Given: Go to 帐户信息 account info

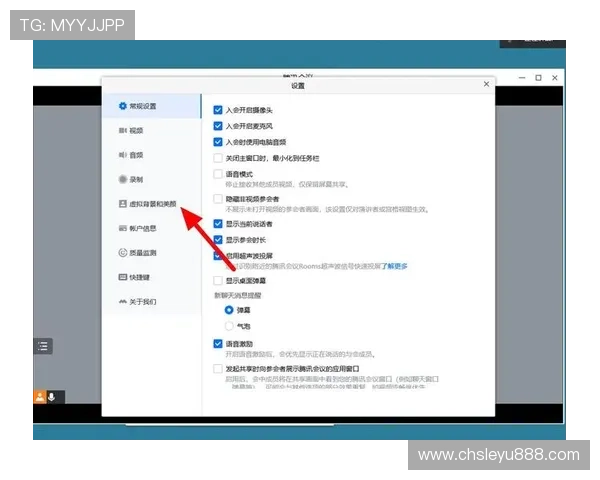Looking at the screenshot, I should click(x=152, y=228).
